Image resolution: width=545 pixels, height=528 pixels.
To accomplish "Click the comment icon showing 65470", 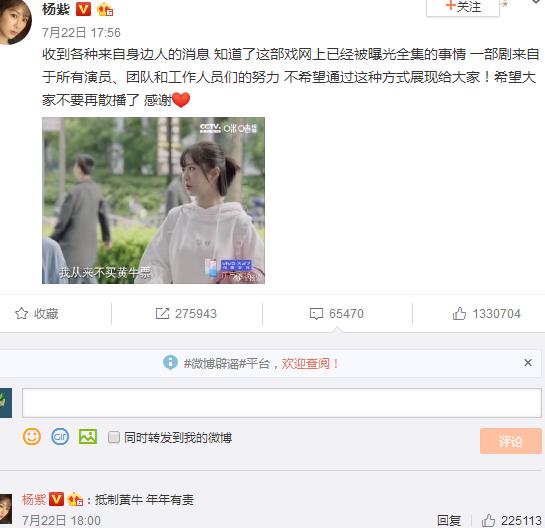I will pos(316,314).
